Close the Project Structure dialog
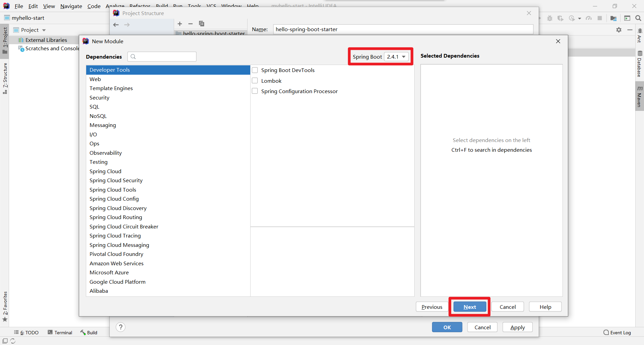644x345 pixels. [529, 13]
